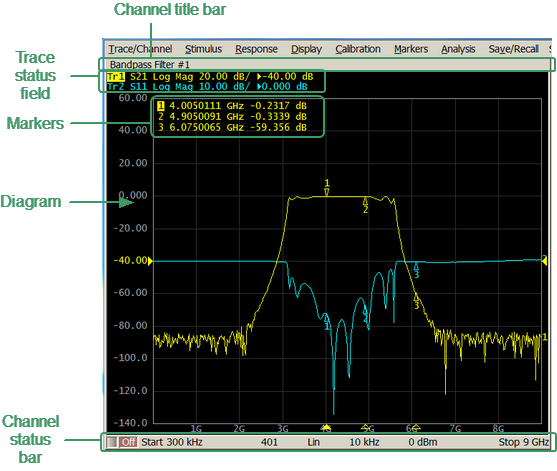
Task: Select the Tr1 trace label
Action: [x=116, y=77]
